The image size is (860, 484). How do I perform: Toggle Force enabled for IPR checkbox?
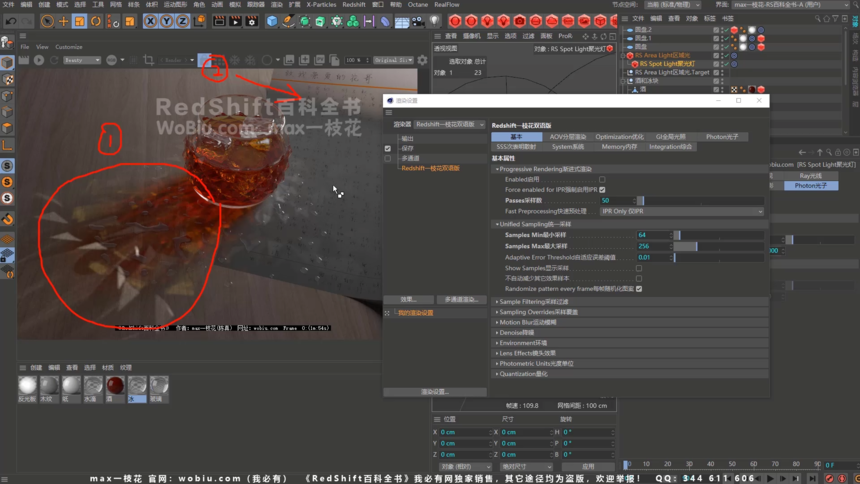click(602, 190)
